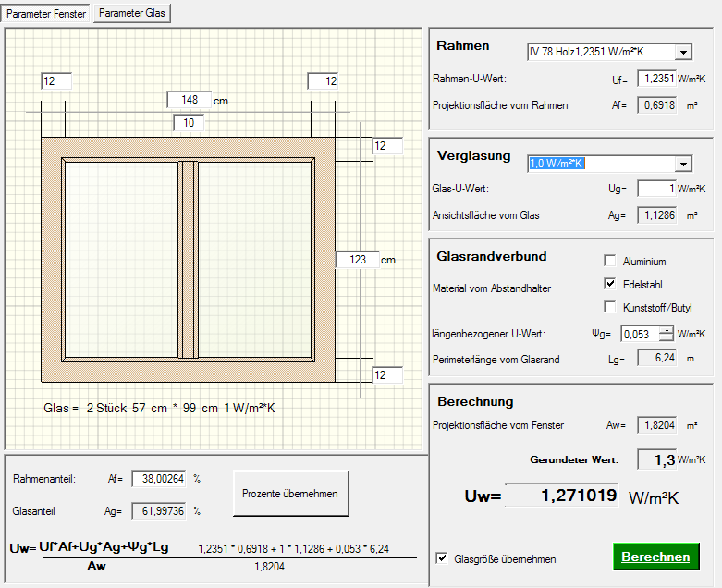Select the Parameter Fenster tab
The height and width of the screenshot is (588, 722).
46,13
